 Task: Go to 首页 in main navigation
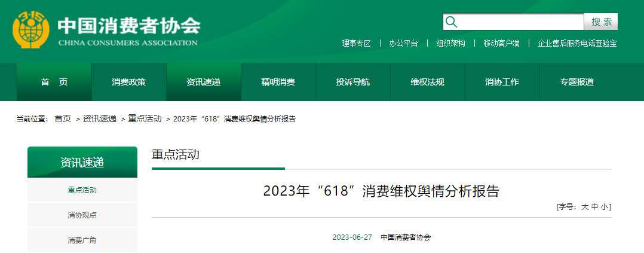(54, 82)
